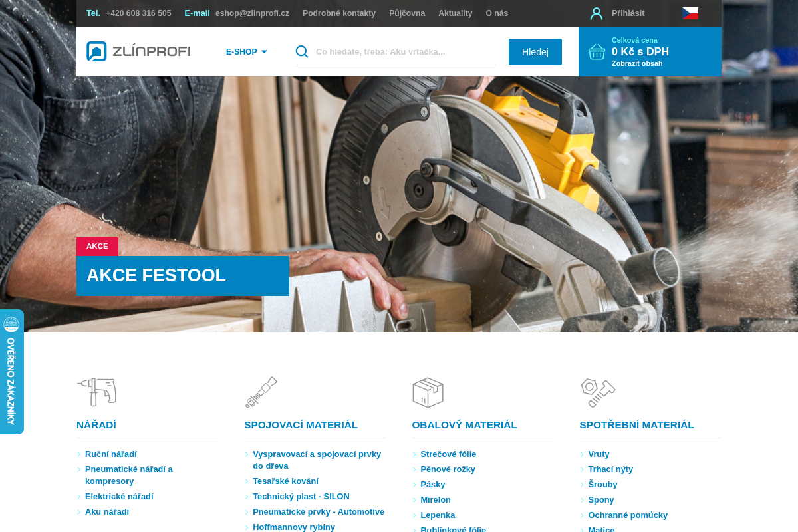Open the shopping basket icon
798x532 pixels.
(x=597, y=51)
